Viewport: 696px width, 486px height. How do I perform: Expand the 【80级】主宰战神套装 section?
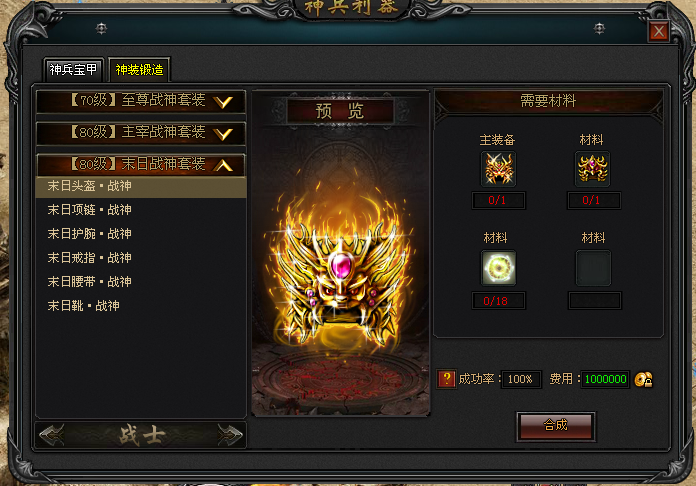pyautogui.click(x=140, y=133)
